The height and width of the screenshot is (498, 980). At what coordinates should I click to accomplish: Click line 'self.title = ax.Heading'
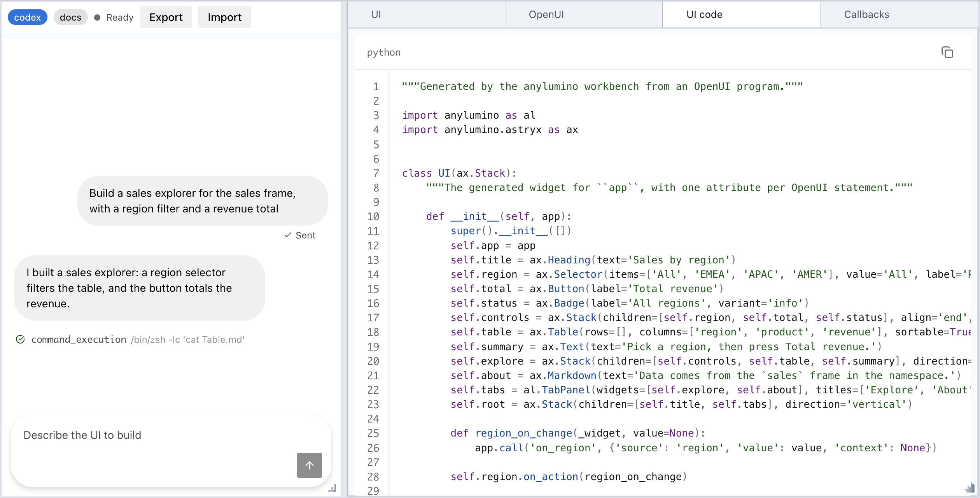(x=593, y=260)
